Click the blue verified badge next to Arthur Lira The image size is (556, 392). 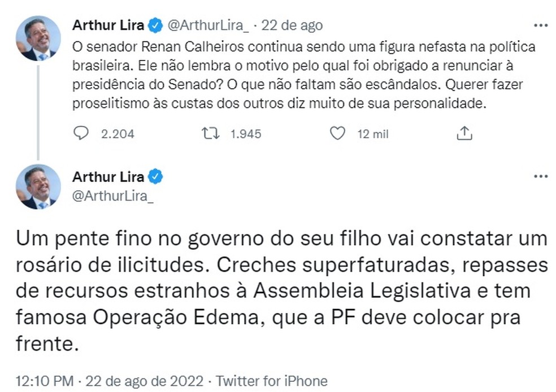[x=154, y=24]
